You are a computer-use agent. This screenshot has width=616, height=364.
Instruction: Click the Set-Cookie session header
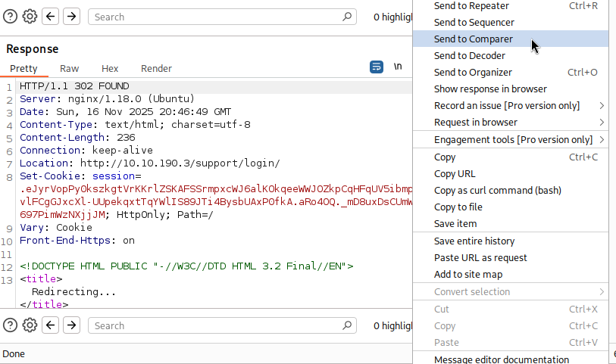point(80,176)
